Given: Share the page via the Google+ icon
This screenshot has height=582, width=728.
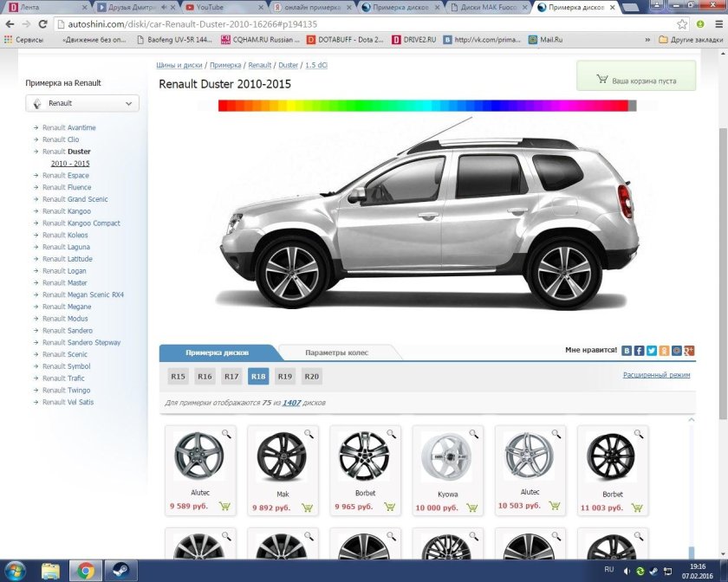Looking at the screenshot, I should [689, 351].
